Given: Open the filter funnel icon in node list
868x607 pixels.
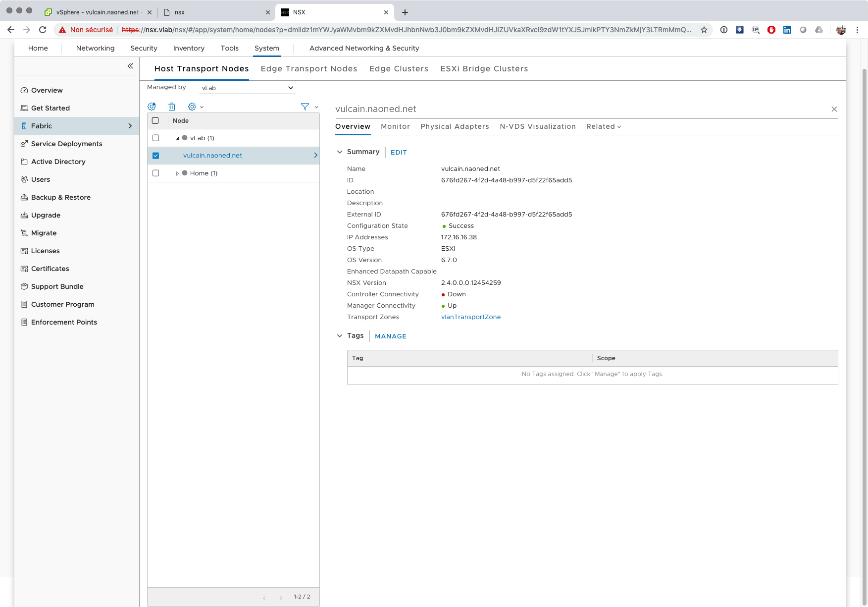Looking at the screenshot, I should [x=305, y=107].
